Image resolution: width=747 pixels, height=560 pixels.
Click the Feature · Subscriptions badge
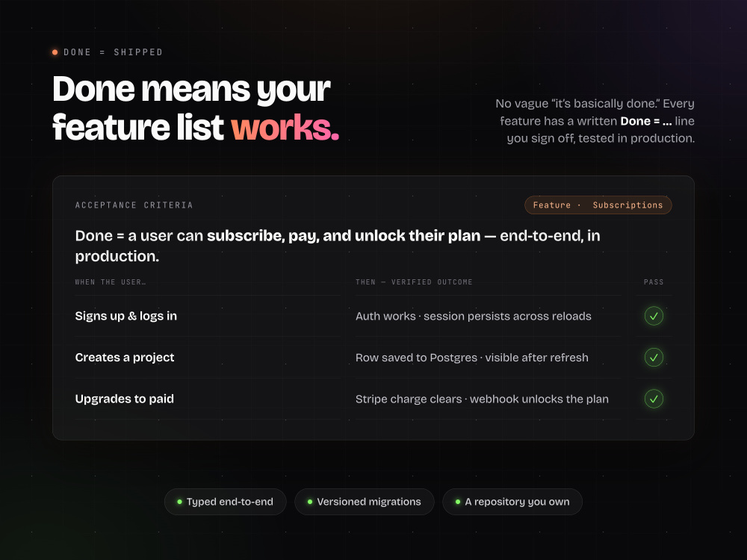pos(598,205)
